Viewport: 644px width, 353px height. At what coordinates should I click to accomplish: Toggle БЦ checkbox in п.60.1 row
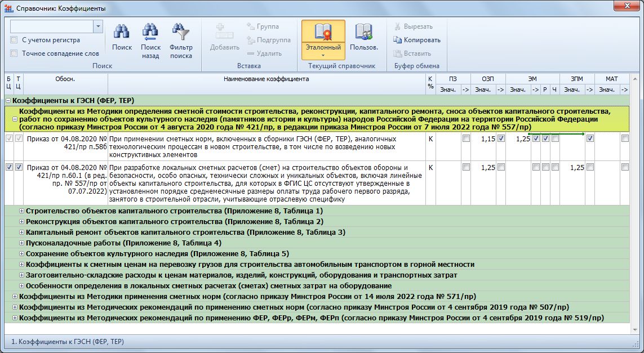pos(9,167)
